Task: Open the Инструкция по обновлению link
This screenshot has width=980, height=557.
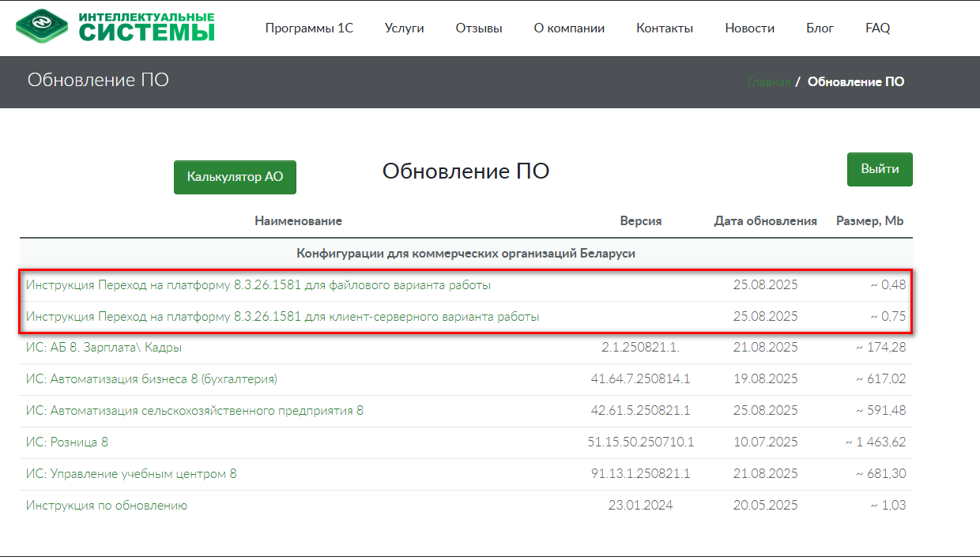Action: [x=107, y=506]
